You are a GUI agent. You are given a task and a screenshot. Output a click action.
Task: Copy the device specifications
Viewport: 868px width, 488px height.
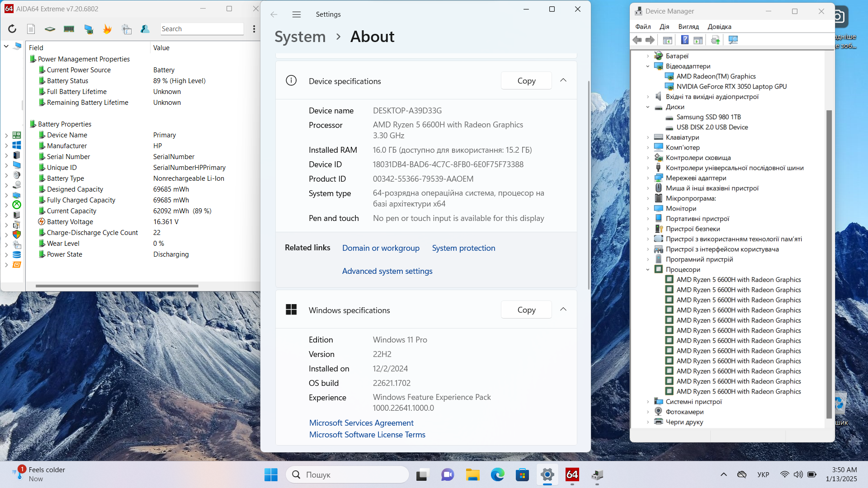526,81
